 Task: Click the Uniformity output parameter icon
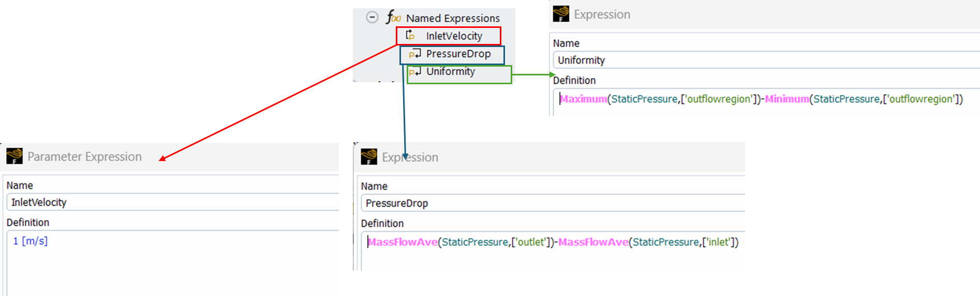click(x=415, y=72)
